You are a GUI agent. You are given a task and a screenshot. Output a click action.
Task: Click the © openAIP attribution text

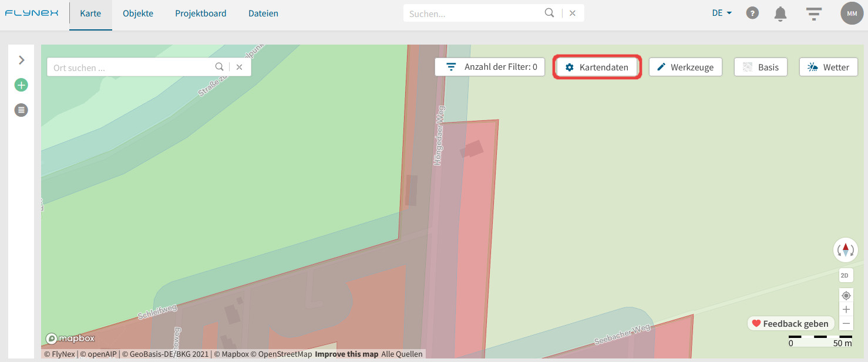pyautogui.click(x=98, y=354)
